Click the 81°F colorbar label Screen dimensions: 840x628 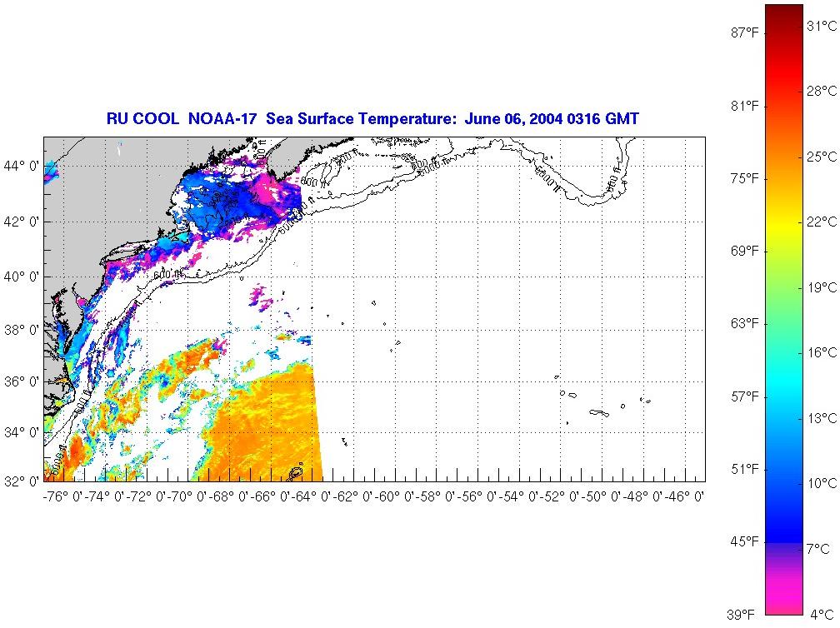point(745,106)
